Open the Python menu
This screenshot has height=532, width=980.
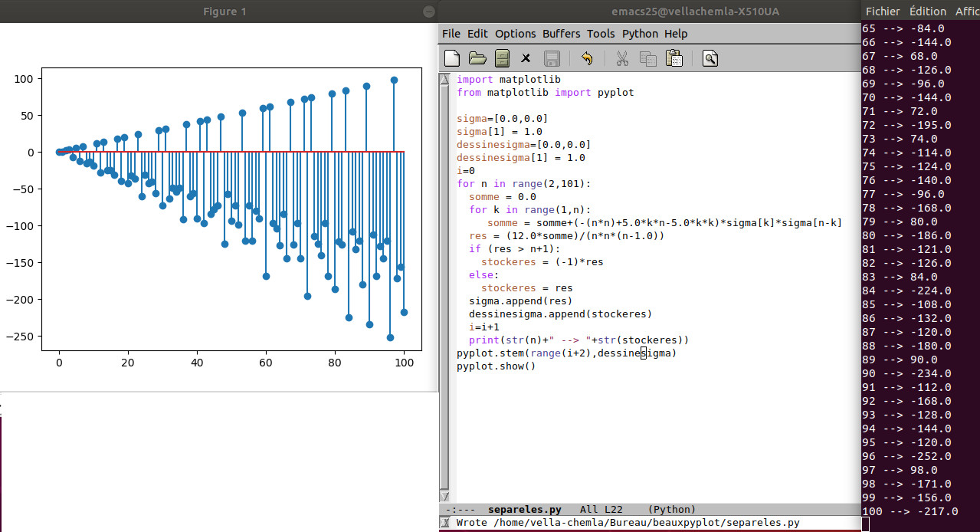[x=640, y=34]
